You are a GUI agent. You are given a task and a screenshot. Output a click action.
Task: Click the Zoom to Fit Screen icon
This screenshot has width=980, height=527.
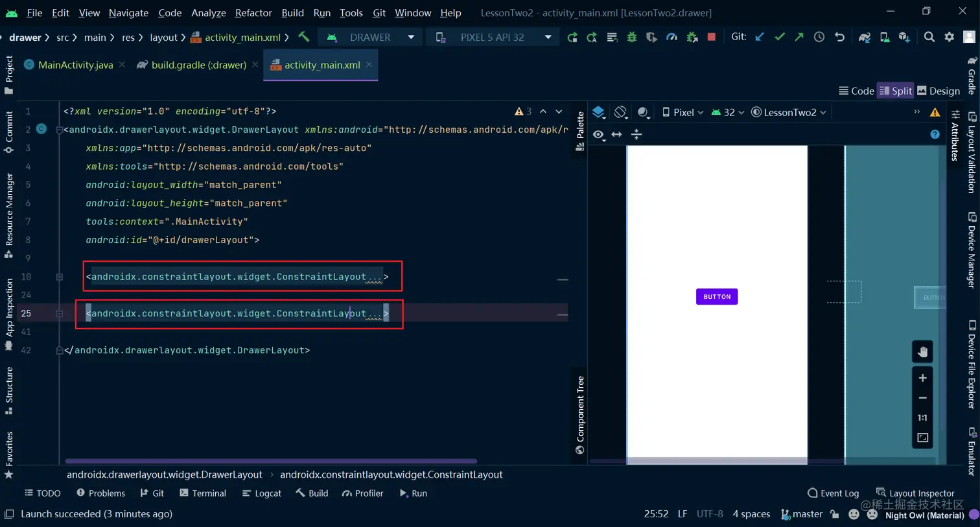(923, 438)
